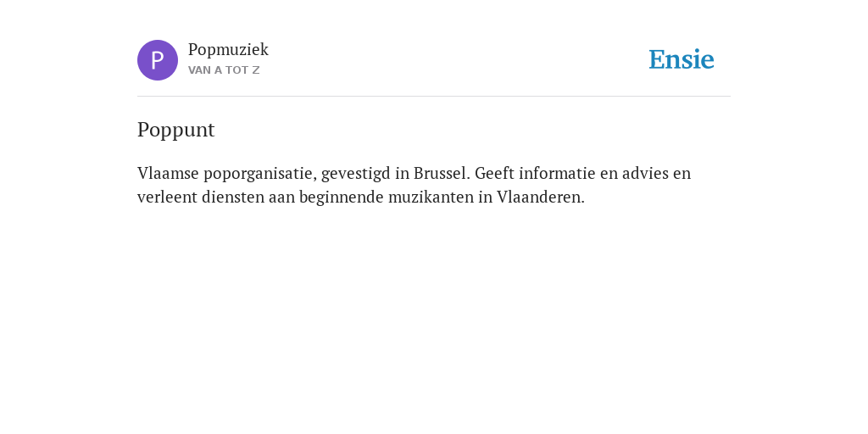The width and height of the screenshot is (868, 434).
Task: Click the word diensten in the description
Action: pos(233,197)
